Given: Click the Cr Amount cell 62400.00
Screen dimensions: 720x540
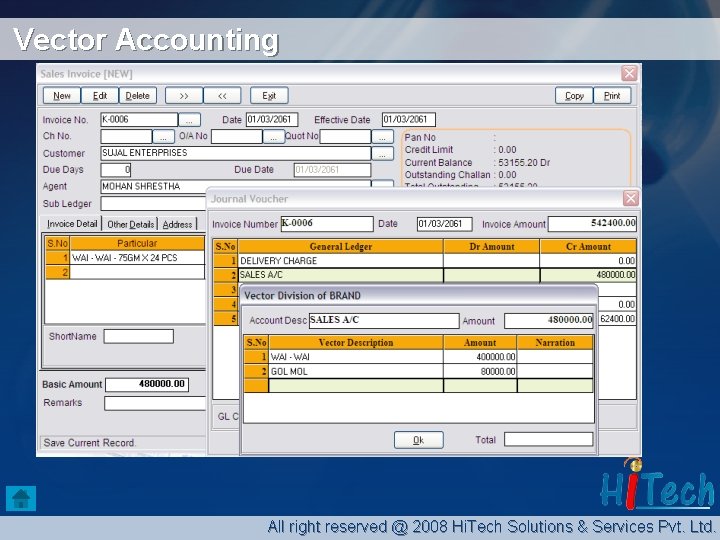Looking at the screenshot, I should click(618, 319).
